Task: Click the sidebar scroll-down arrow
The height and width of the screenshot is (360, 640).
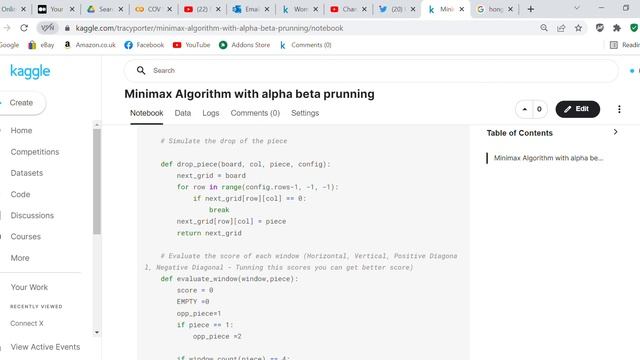Action: (x=97, y=332)
